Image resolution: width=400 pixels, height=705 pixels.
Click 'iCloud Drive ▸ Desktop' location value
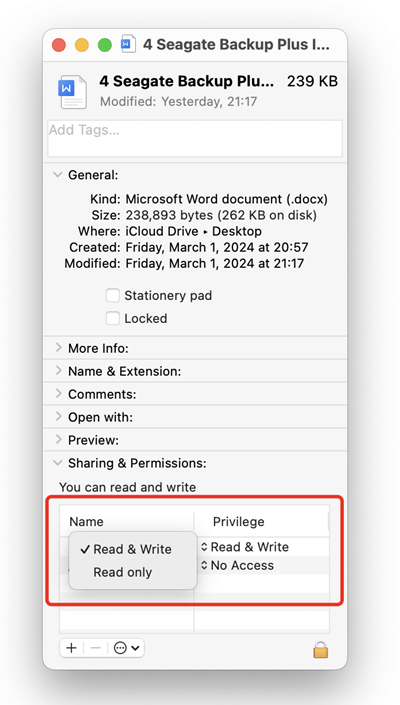point(193,232)
